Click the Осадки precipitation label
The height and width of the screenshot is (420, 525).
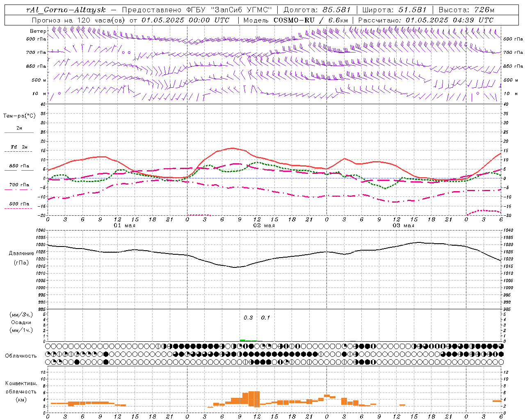coord(21,322)
